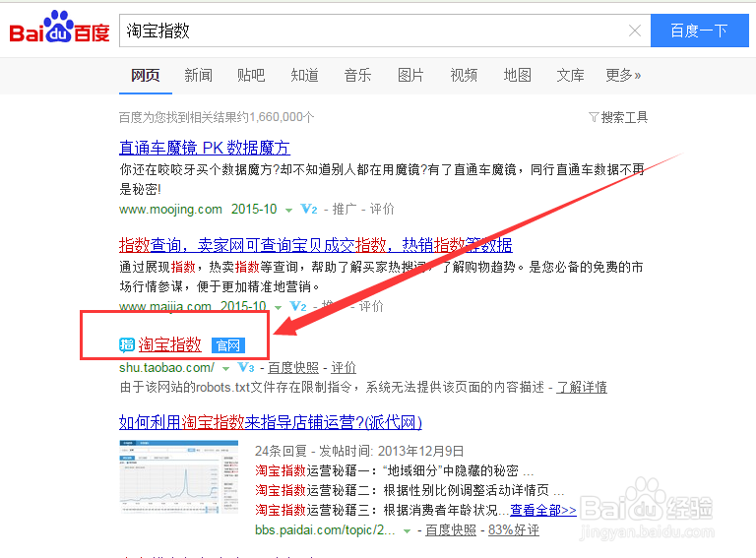This screenshot has height=558, width=756.
Task: Open the 视频 tab
Action: pyautogui.click(x=464, y=76)
